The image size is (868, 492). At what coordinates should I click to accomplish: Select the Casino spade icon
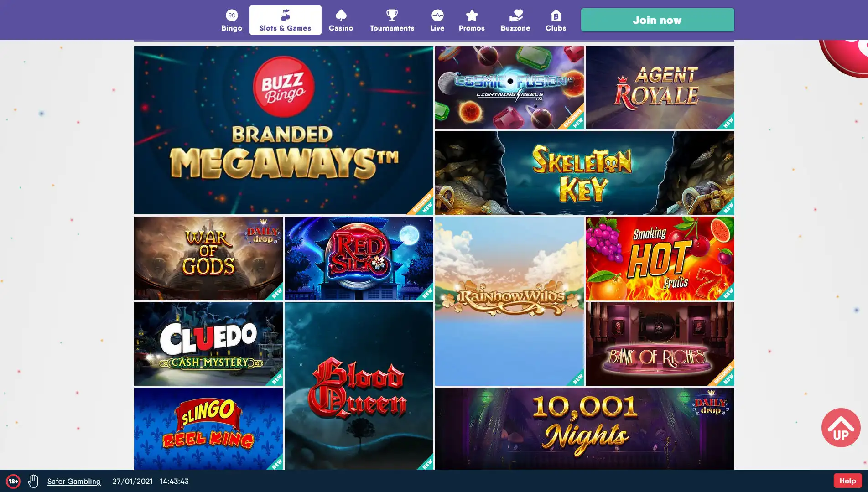tap(341, 16)
